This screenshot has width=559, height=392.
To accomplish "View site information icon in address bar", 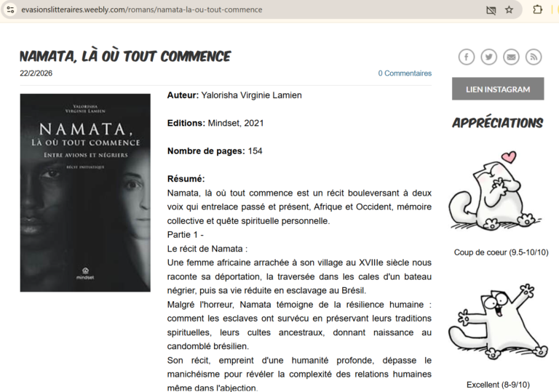I will [x=10, y=10].
